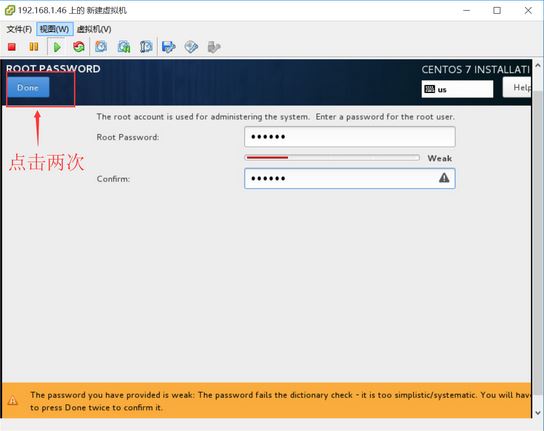Select the us keyboard layout indicator
This screenshot has height=431, width=545.
(457, 89)
